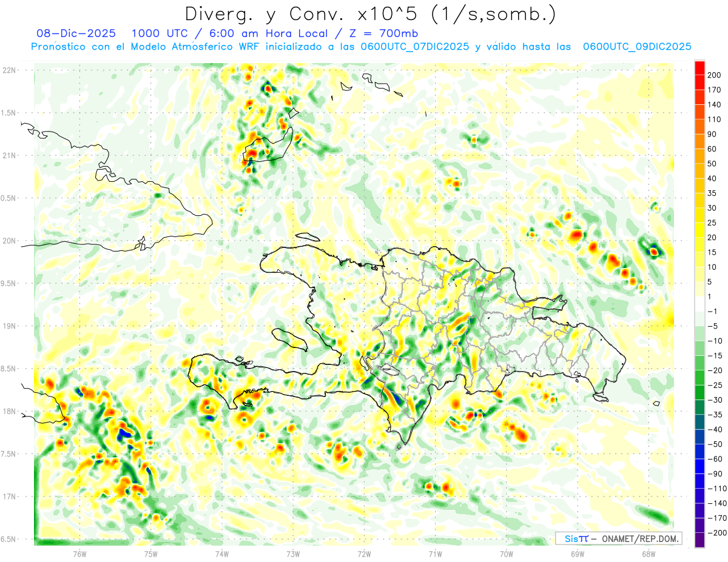Click the "6.5N" latitude label
This screenshot has width=728, height=562.
pyautogui.click(x=9, y=539)
